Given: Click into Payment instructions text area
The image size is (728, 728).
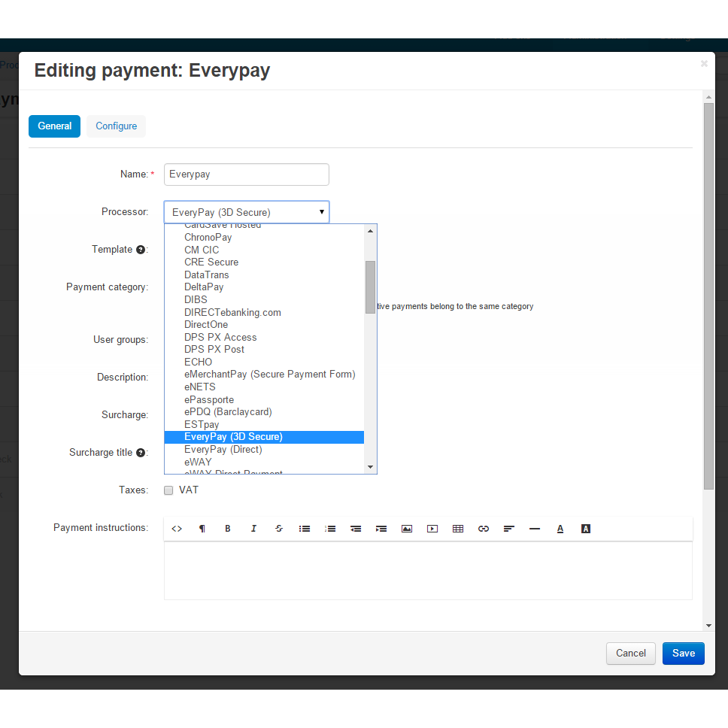Looking at the screenshot, I should tap(428, 571).
